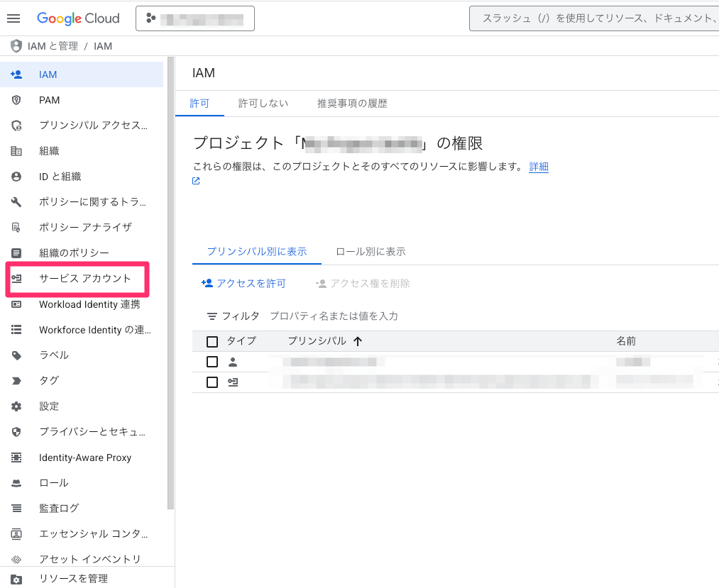Click the エッセンシャル コンタ contact icon
Viewport: 719px width, 588px height.
(16, 534)
